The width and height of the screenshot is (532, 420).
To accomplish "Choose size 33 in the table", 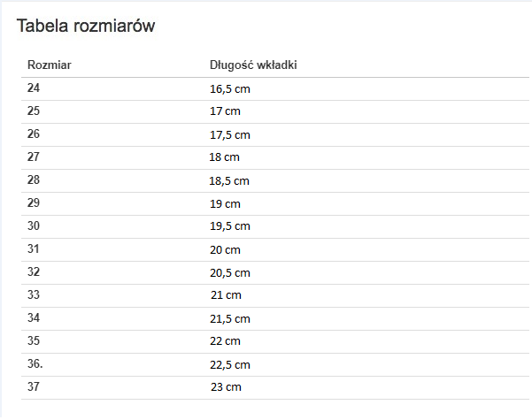I will pos(34,294).
